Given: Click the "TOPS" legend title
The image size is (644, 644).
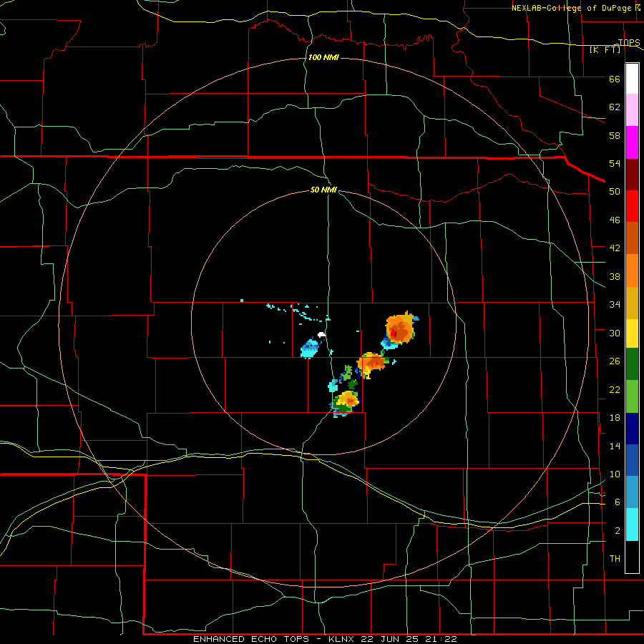Looking at the screenshot, I should click(629, 42).
